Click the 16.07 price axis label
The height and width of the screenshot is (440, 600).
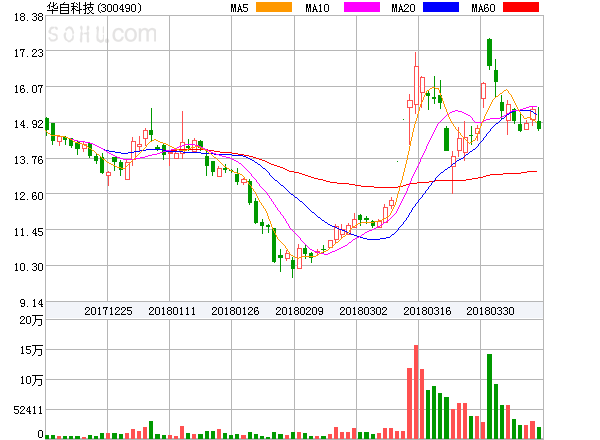[x=29, y=89]
